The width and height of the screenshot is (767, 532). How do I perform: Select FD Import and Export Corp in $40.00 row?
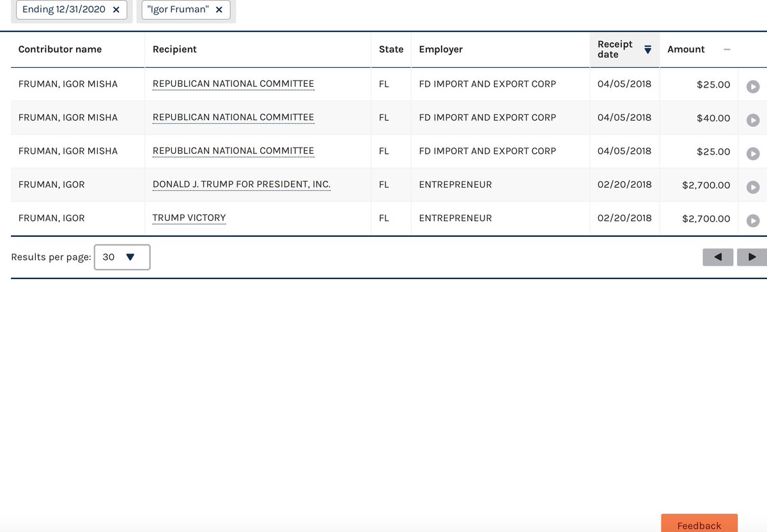[488, 118]
